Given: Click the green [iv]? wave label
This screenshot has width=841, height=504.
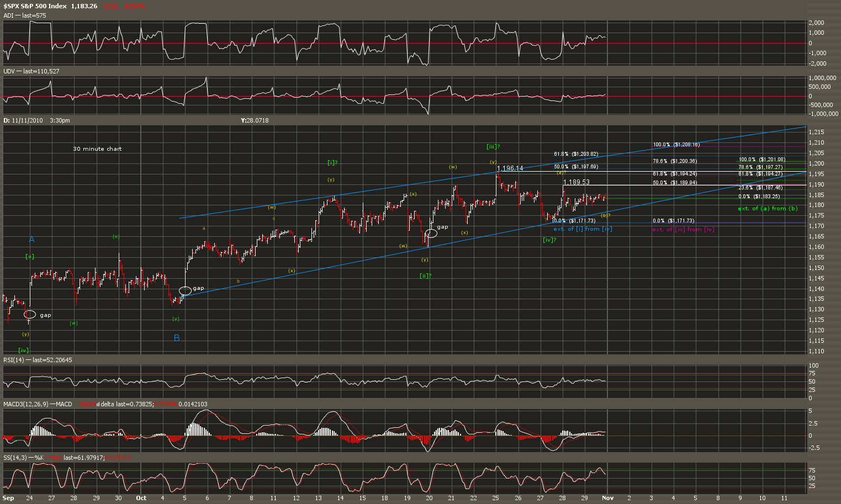Looking at the screenshot, I should 549,240.
